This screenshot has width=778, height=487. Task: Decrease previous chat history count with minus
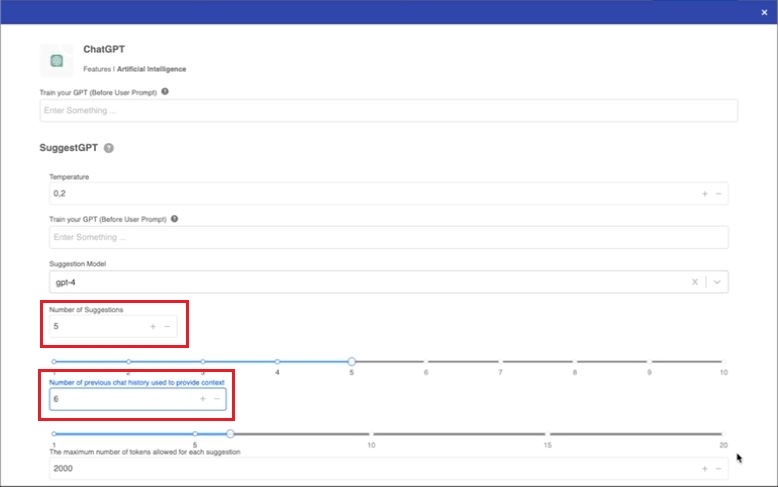pos(216,399)
